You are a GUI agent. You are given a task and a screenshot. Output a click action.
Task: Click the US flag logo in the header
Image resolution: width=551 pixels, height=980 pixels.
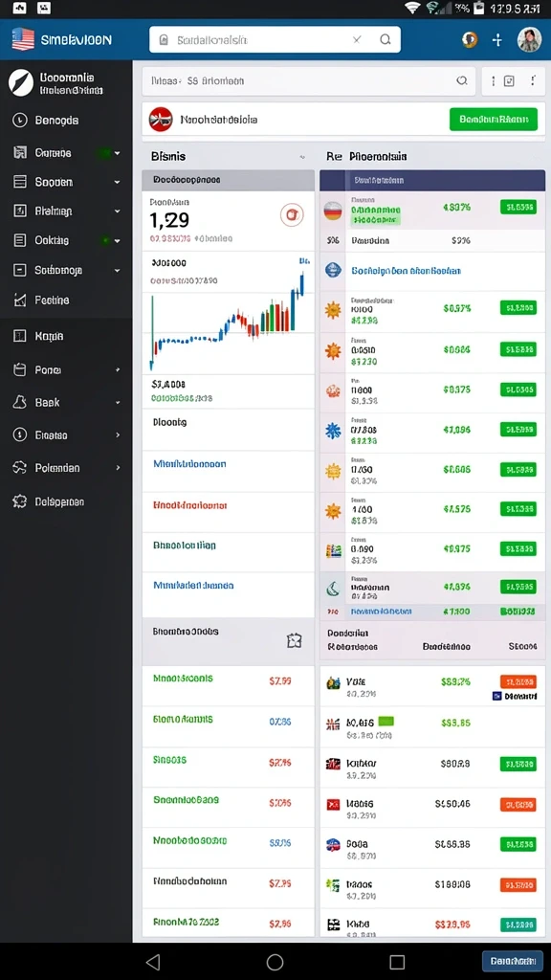[23, 39]
